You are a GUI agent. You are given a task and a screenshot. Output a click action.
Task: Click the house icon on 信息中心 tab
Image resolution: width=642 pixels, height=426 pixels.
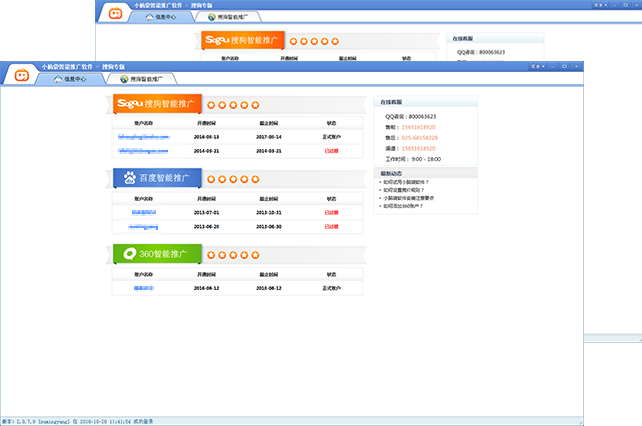56,78
